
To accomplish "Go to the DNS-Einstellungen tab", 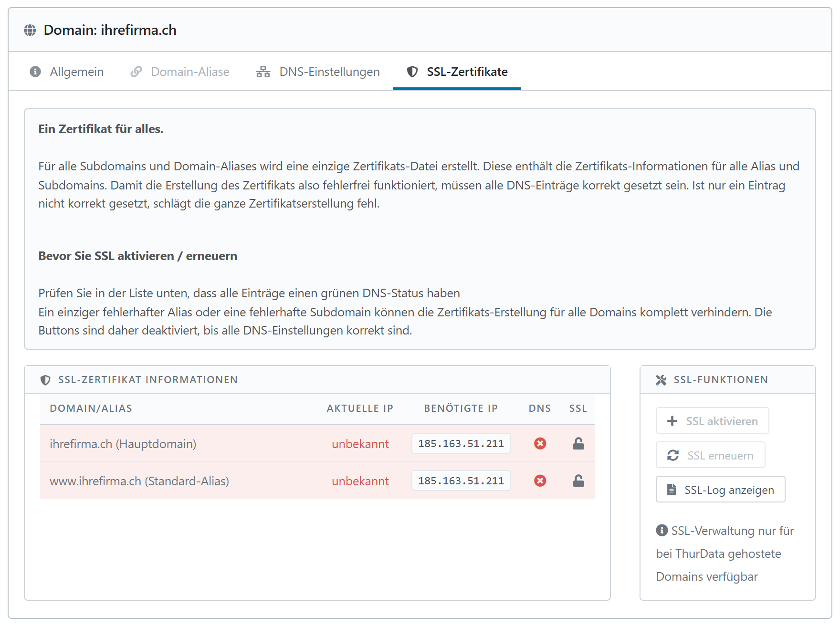I will [318, 72].
